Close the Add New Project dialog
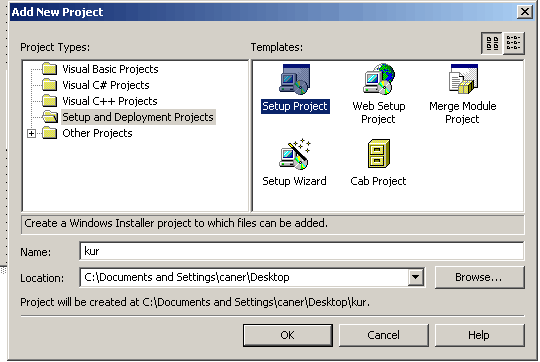Viewport: 540px width, 362px height. [x=525, y=12]
